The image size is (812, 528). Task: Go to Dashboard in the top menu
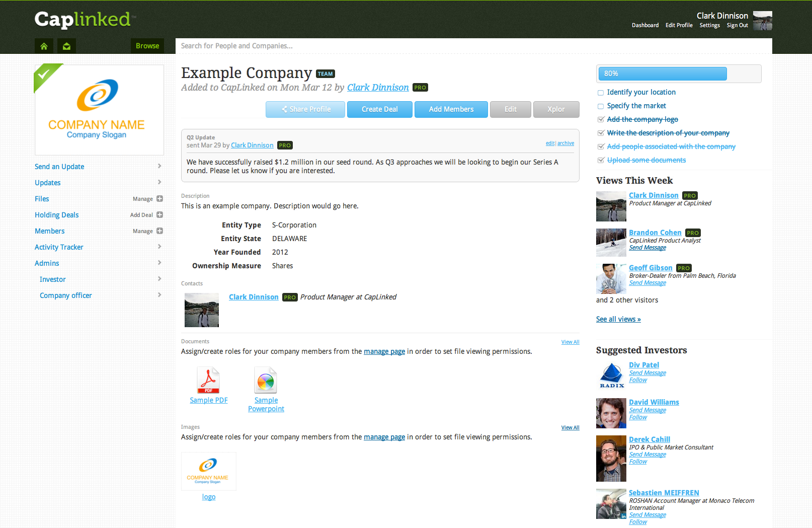[645, 25]
